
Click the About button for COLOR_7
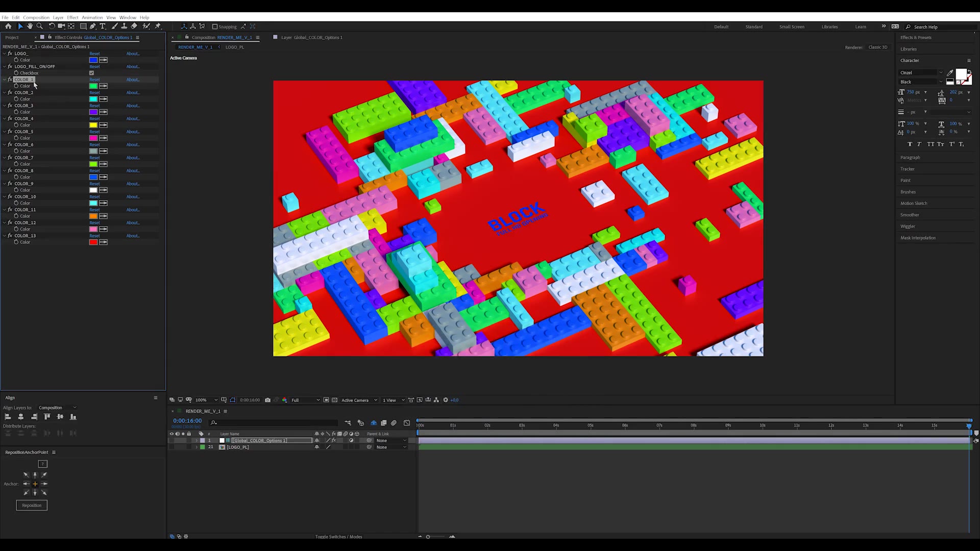132,158
